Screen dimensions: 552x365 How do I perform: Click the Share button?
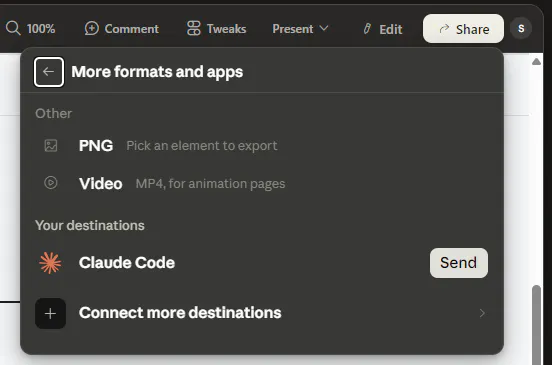click(x=463, y=29)
